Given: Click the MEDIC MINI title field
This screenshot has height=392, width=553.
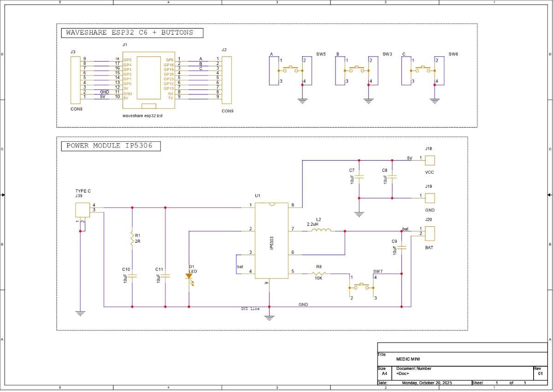Looking at the screenshot, I should point(408,359).
